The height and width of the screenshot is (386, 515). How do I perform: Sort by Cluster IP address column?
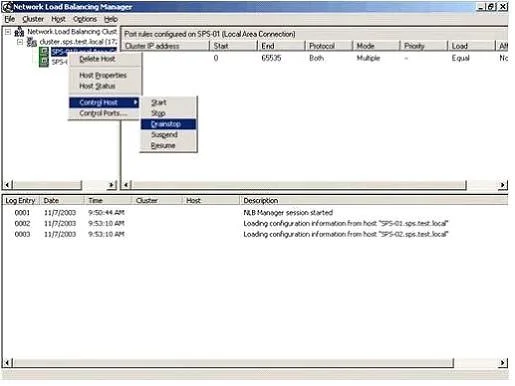(165, 46)
